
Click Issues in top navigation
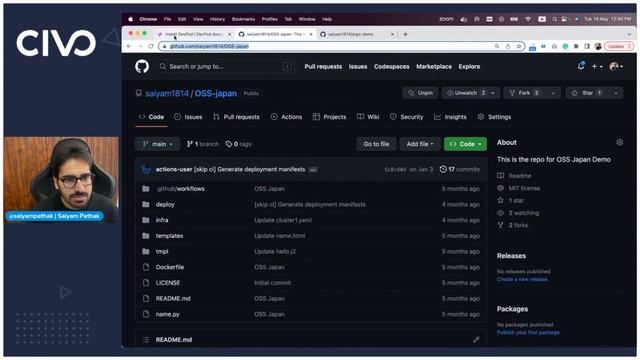(358, 67)
